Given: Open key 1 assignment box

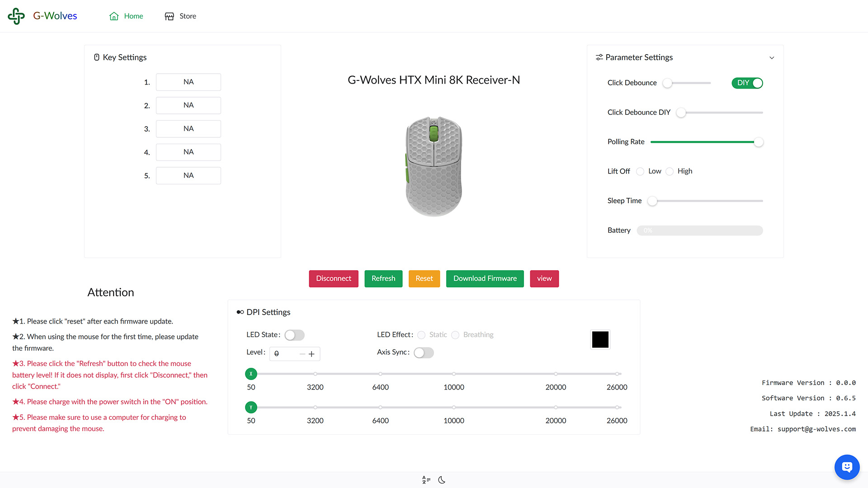Looking at the screenshot, I should pos(189,82).
